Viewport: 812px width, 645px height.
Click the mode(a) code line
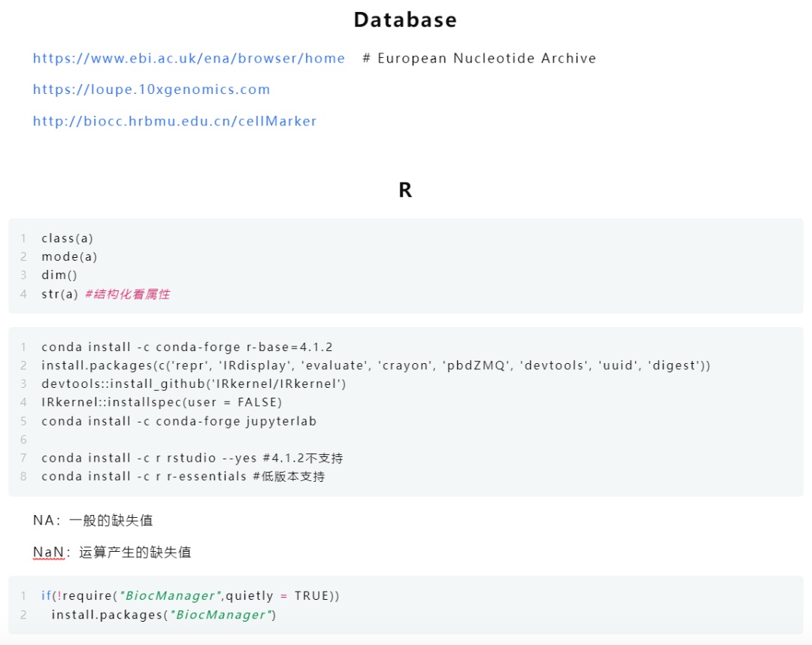point(69,257)
